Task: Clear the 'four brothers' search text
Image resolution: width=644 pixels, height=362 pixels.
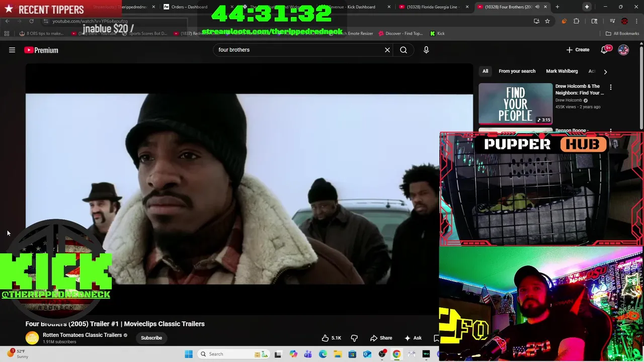Action: [x=387, y=50]
